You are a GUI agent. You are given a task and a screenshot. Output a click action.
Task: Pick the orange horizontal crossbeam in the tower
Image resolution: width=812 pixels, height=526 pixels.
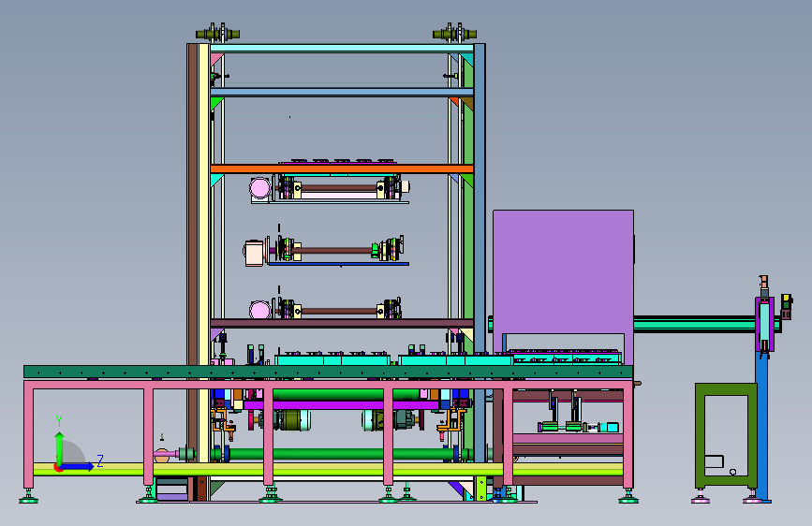click(x=342, y=168)
